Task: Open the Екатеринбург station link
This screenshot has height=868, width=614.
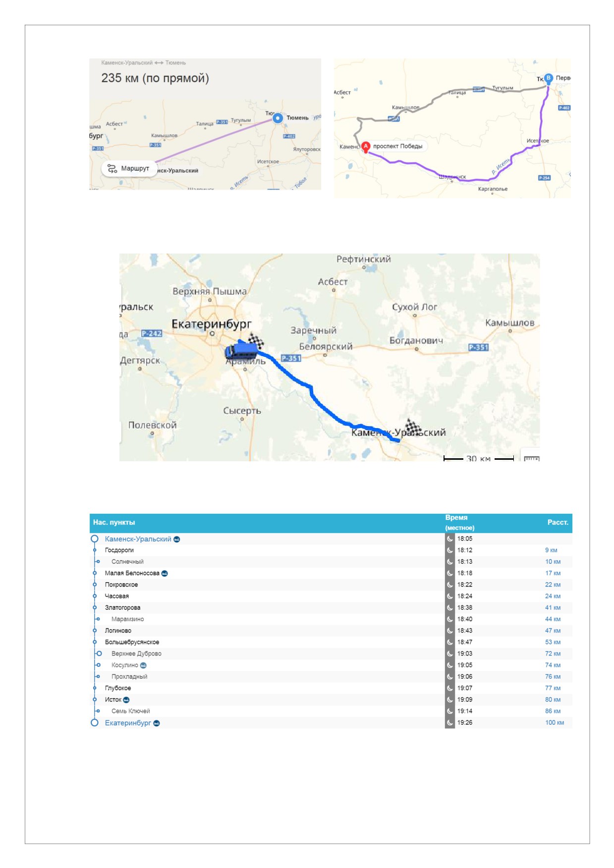Action: tap(128, 723)
